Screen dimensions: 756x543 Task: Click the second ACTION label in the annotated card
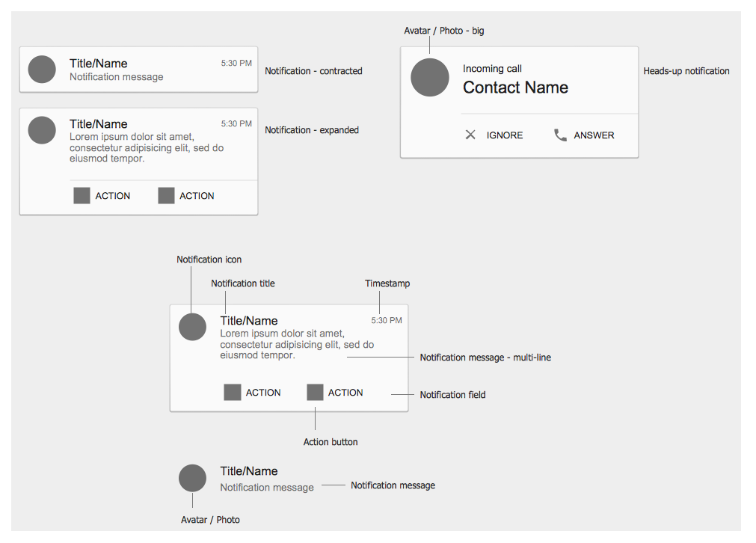coord(345,393)
